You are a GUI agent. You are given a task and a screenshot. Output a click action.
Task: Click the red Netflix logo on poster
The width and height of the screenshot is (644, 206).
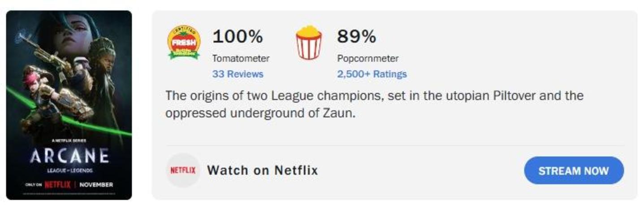[x=57, y=184]
